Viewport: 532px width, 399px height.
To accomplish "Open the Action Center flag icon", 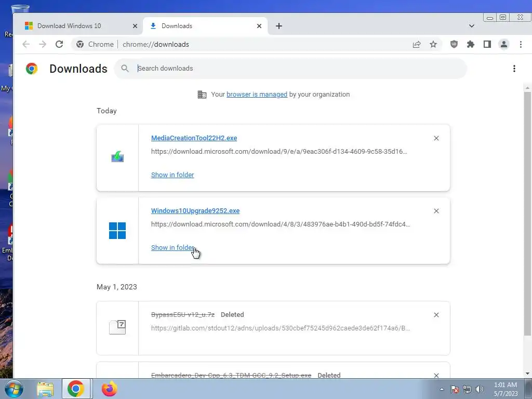I will tap(455, 389).
